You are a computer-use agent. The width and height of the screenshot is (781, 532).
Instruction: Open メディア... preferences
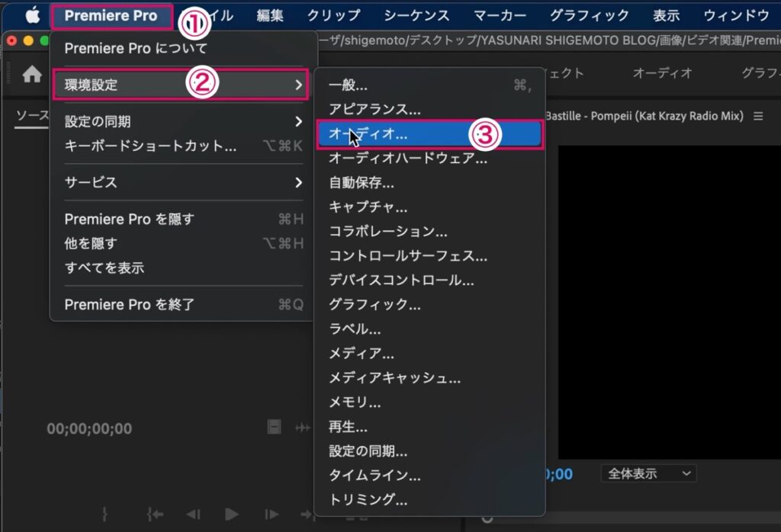[430, 354]
